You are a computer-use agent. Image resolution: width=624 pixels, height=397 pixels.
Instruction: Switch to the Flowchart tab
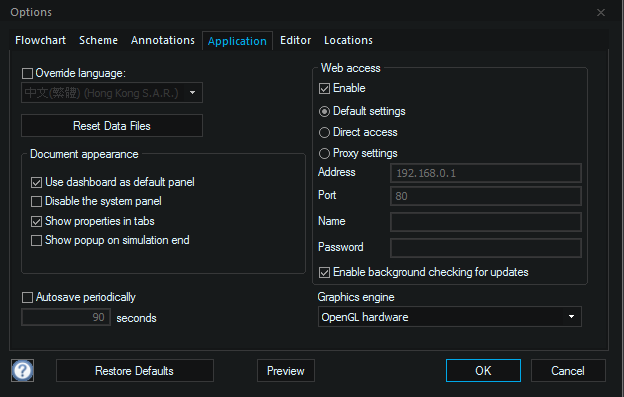coord(41,40)
